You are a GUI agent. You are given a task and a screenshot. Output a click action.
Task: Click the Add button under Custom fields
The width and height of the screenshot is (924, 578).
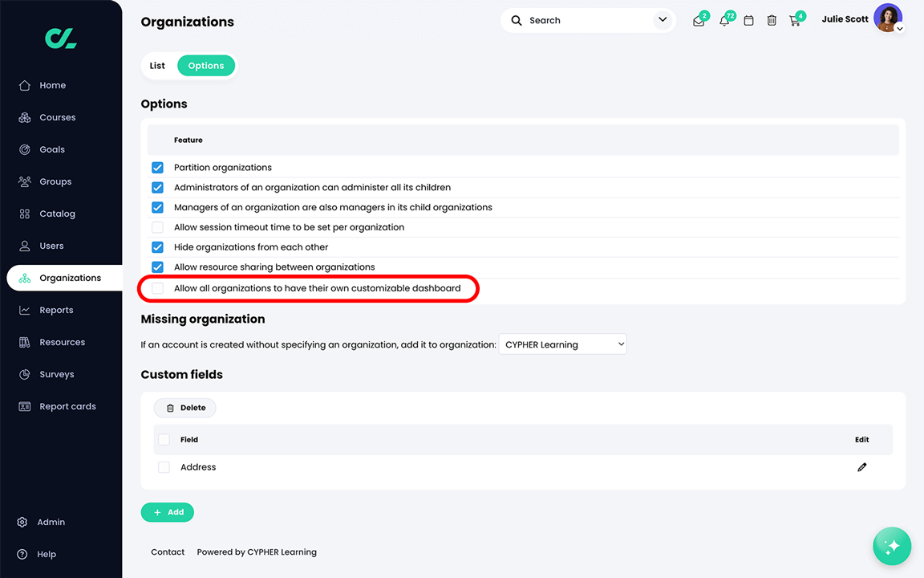(167, 512)
